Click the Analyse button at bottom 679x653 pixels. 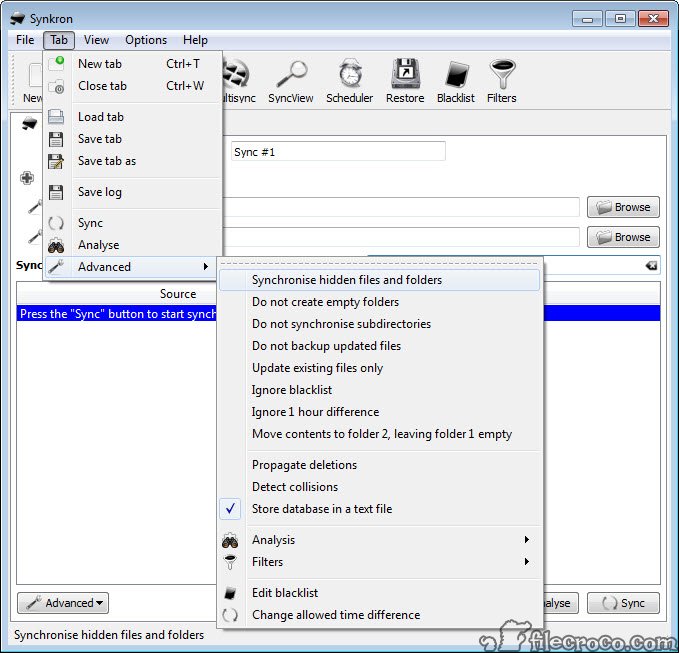tap(560, 603)
